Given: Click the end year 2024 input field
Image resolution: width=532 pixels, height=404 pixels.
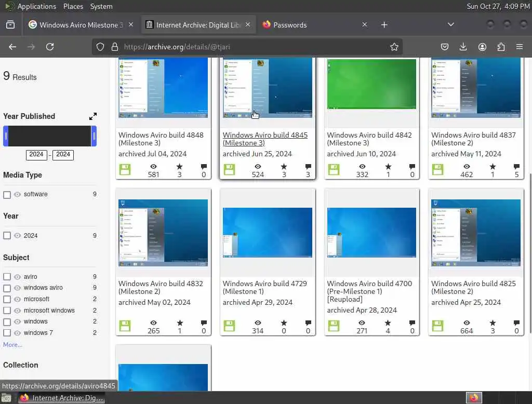Looking at the screenshot, I should click(x=63, y=155).
